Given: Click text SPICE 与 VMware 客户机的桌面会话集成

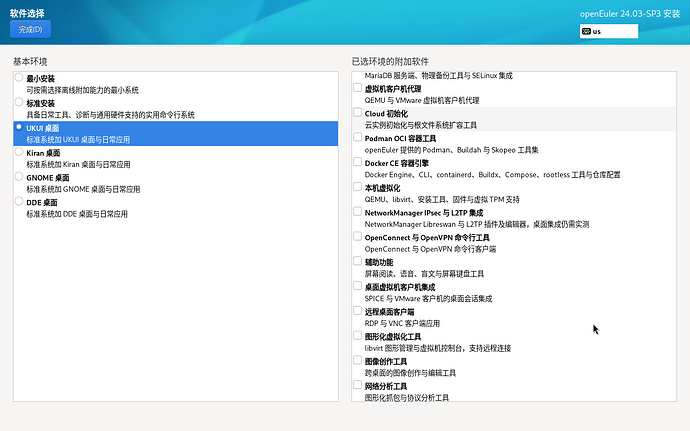Looking at the screenshot, I should point(428,299).
